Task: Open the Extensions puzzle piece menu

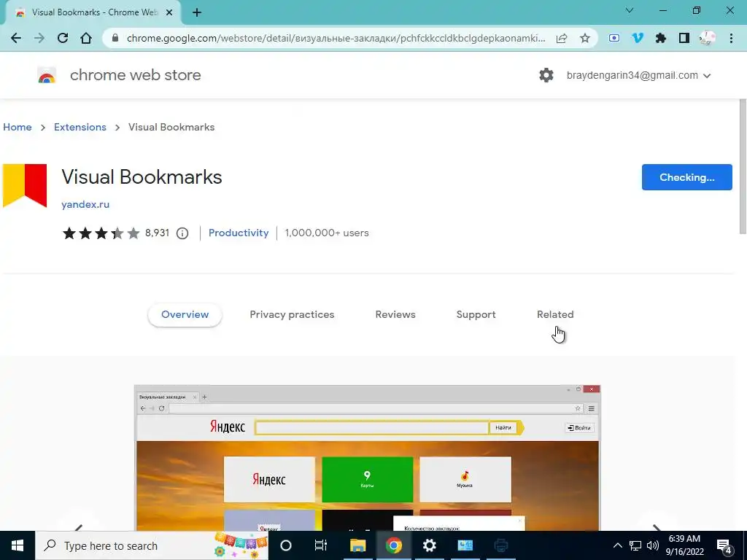Action: point(661,38)
